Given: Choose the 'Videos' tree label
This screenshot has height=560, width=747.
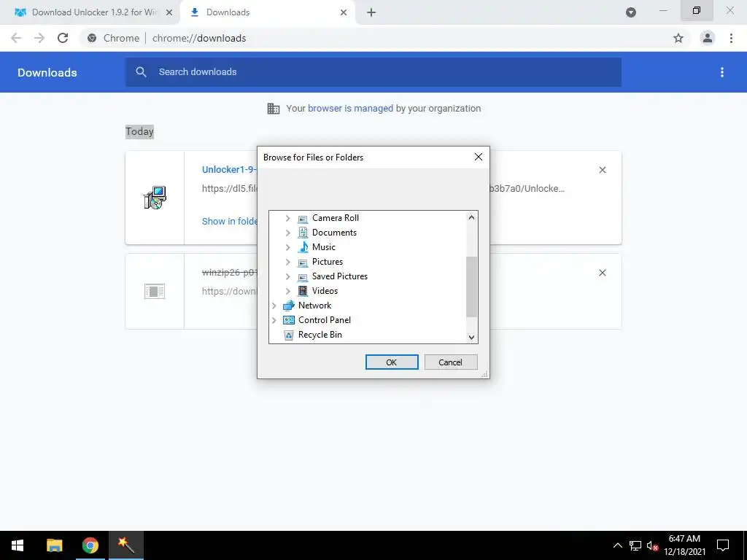Looking at the screenshot, I should coord(325,291).
